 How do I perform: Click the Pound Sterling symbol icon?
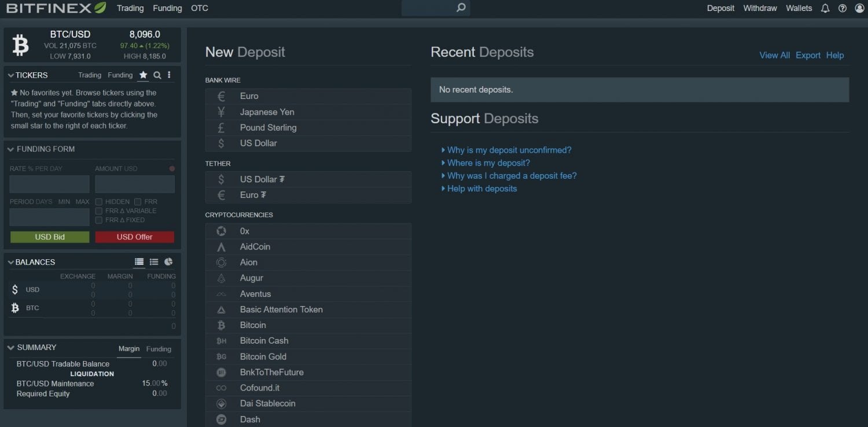click(x=221, y=127)
